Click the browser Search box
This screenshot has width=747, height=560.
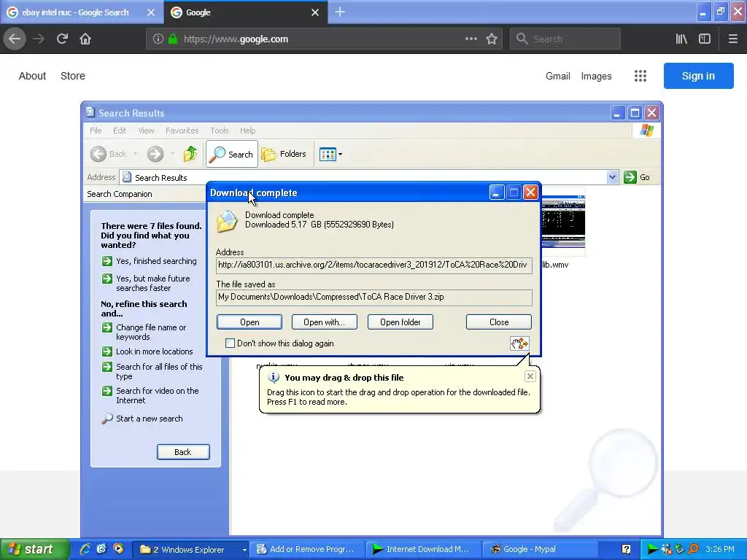[565, 39]
